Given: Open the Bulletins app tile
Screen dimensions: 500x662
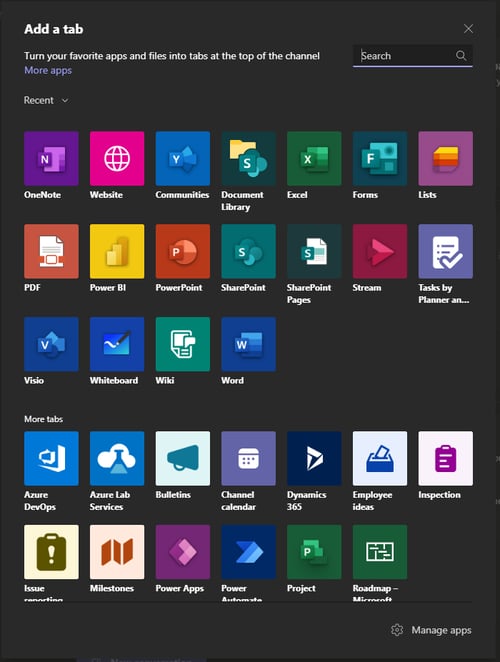Looking at the screenshot, I should [182, 459].
